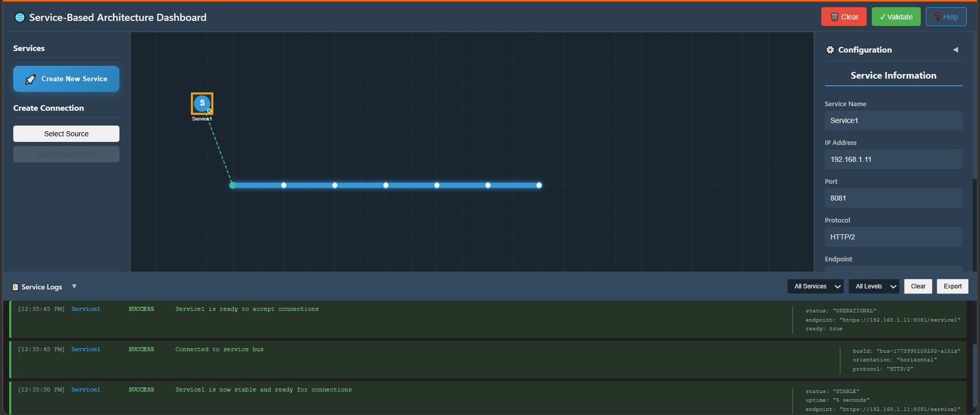
Task: Create a new service
Action: [x=66, y=79]
